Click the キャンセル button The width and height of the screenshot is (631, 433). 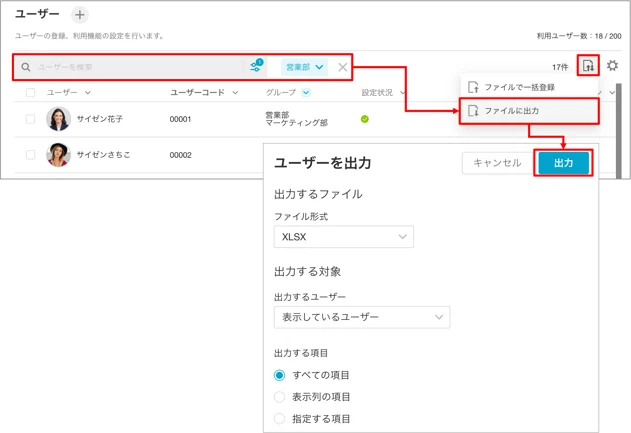tap(497, 163)
